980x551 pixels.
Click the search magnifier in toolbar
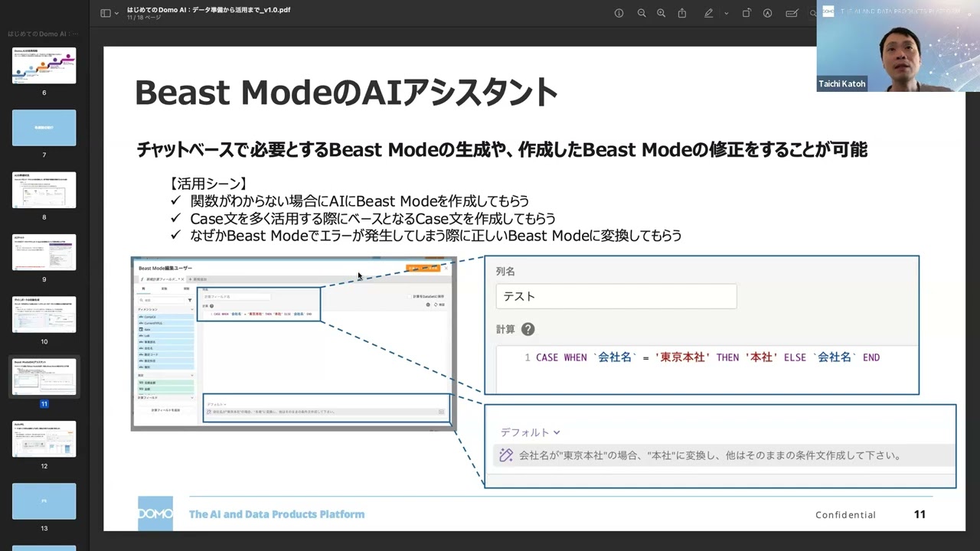tap(812, 13)
